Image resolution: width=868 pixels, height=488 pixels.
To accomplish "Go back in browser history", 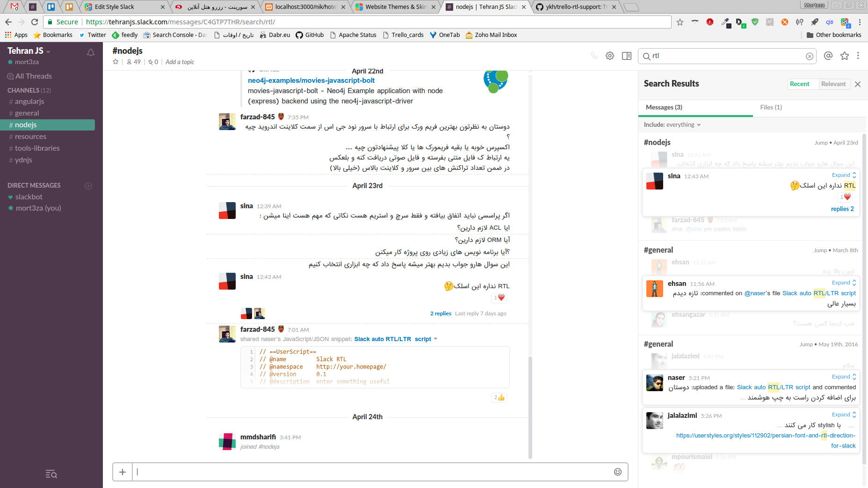I will 8,22.
